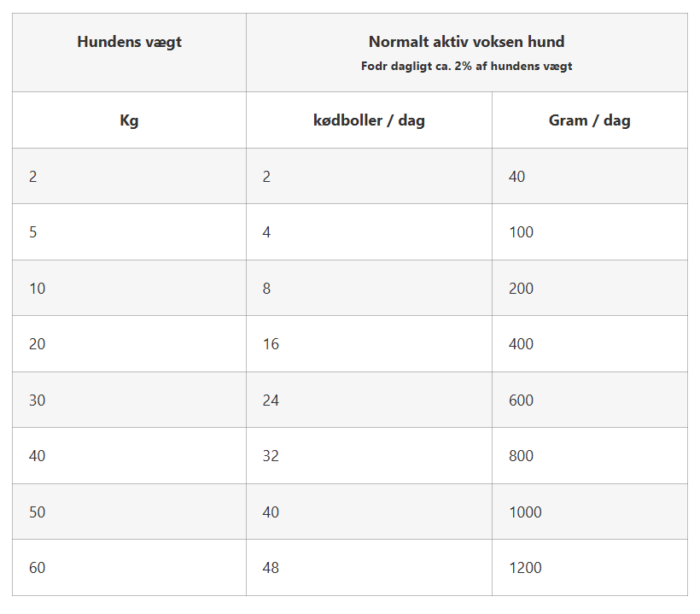Viewport: 700px width, 614px height.
Task: Select the 'Kg' column header
Action: coord(129,120)
